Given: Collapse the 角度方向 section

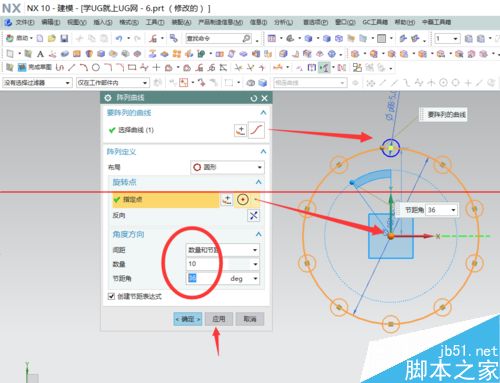Looking at the screenshot, I should click(259, 234).
